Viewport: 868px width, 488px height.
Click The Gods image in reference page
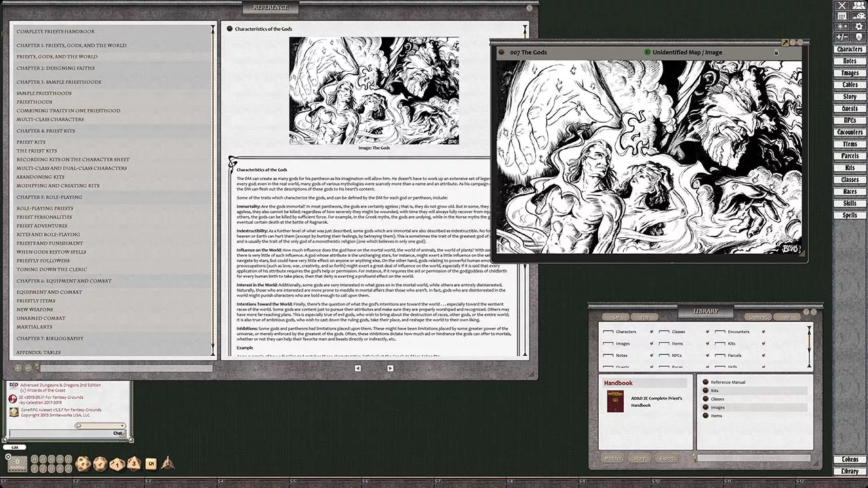(374, 90)
